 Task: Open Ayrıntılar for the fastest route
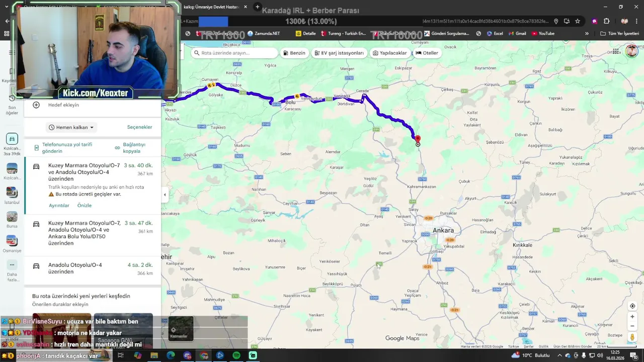[59, 206]
